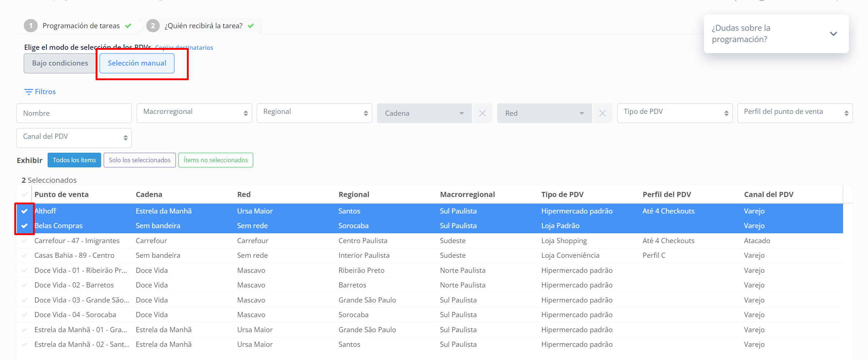This screenshot has height=360, width=868.
Task: Expand the Canal del PDV dropdown
Action: [74, 138]
